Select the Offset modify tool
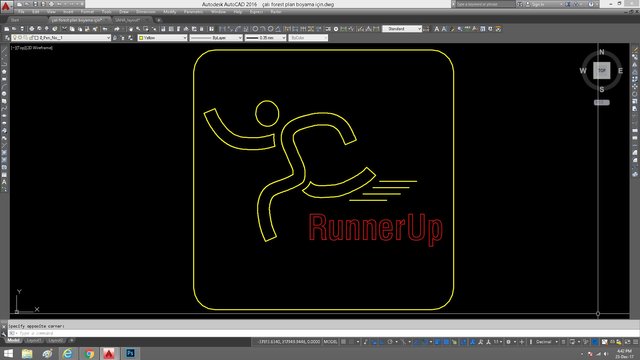 pos(635,72)
